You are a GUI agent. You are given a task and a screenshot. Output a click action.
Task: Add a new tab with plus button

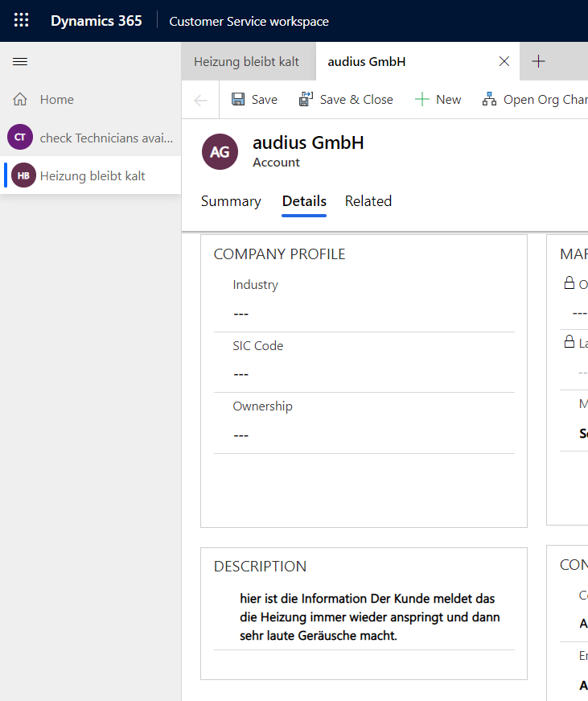click(x=539, y=62)
